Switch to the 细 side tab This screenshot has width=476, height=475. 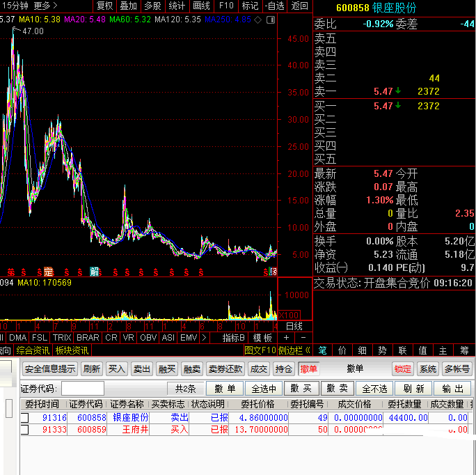tap(362, 350)
